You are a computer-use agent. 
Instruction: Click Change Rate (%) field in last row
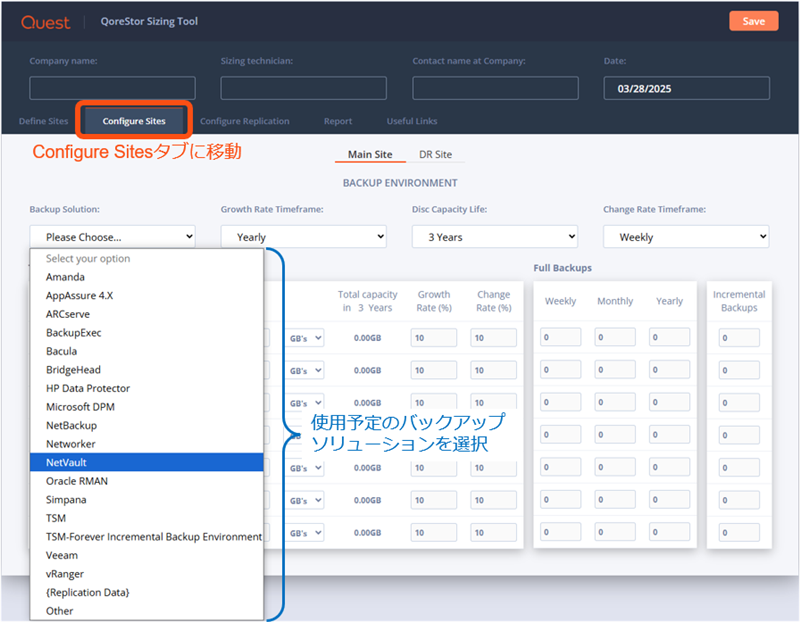[x=493, y=533]
